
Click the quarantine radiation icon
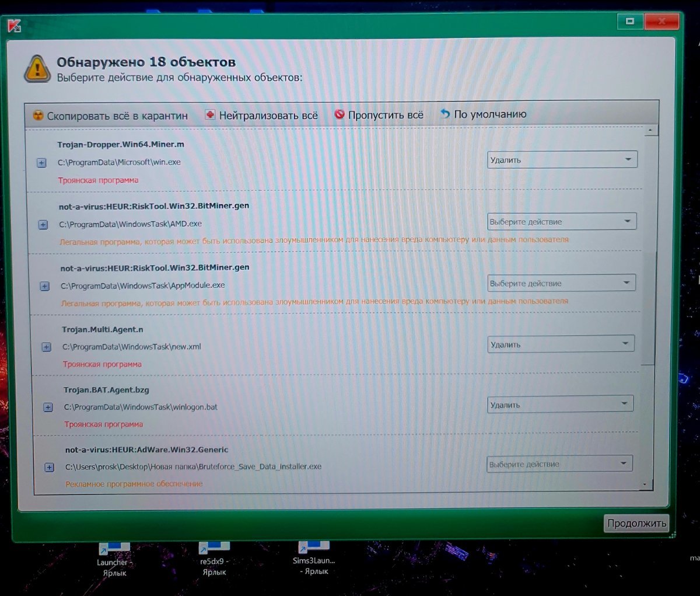coord(38,116)
